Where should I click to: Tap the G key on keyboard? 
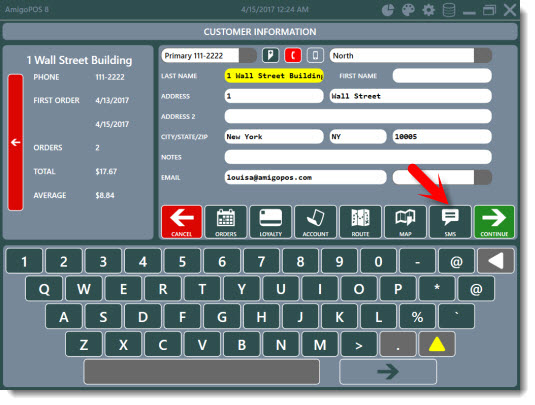(x=222, y=317)
